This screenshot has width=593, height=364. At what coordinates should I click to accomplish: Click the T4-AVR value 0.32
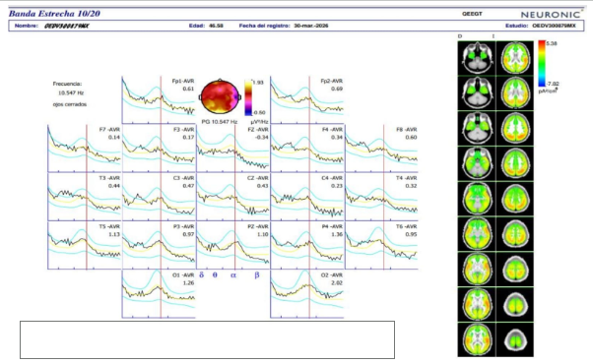coord(411,186)
